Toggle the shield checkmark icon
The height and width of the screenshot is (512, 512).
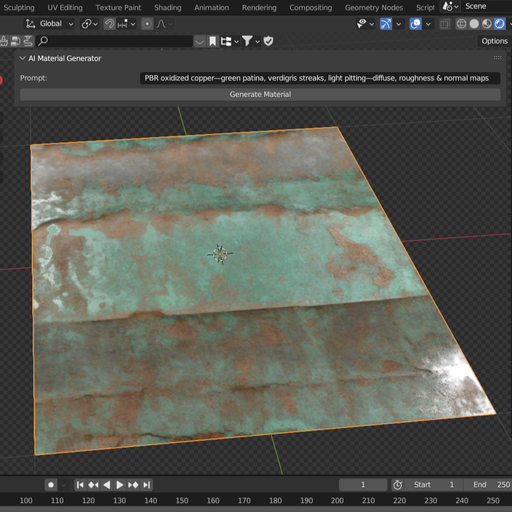(x=268, y=41)
